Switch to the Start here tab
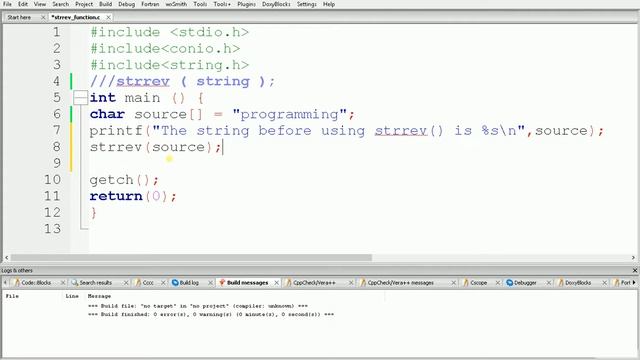 click(19, 17)
